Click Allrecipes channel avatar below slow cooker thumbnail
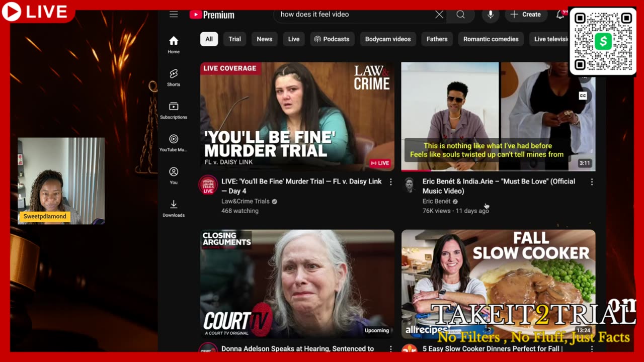Screen dimensions: 644x362 click(410, 348)
